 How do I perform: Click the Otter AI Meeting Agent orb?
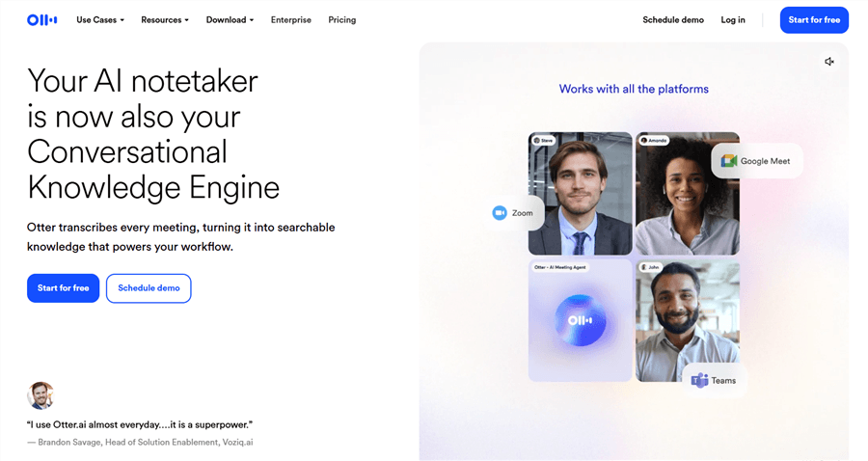[x=581, y=320]
